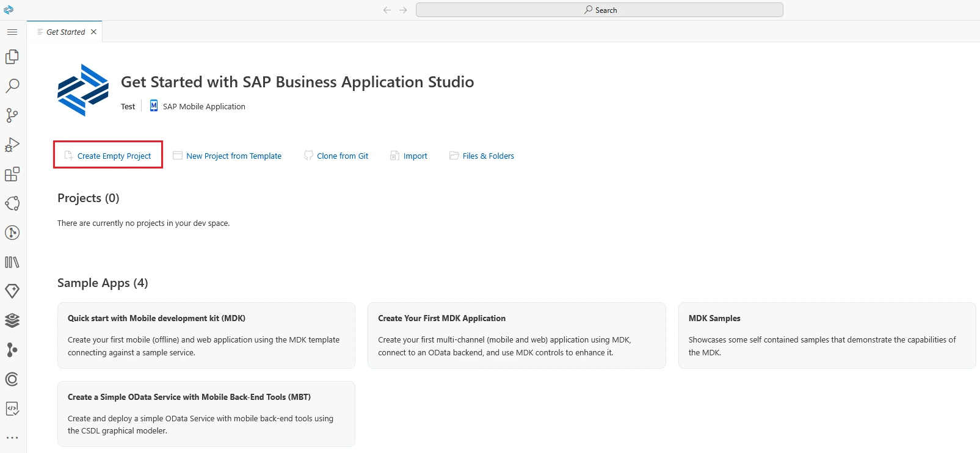This screenshot has width=980, height=453.
Task: Click the large SAP Business Application Studio logo
Action: pos(83,90)
